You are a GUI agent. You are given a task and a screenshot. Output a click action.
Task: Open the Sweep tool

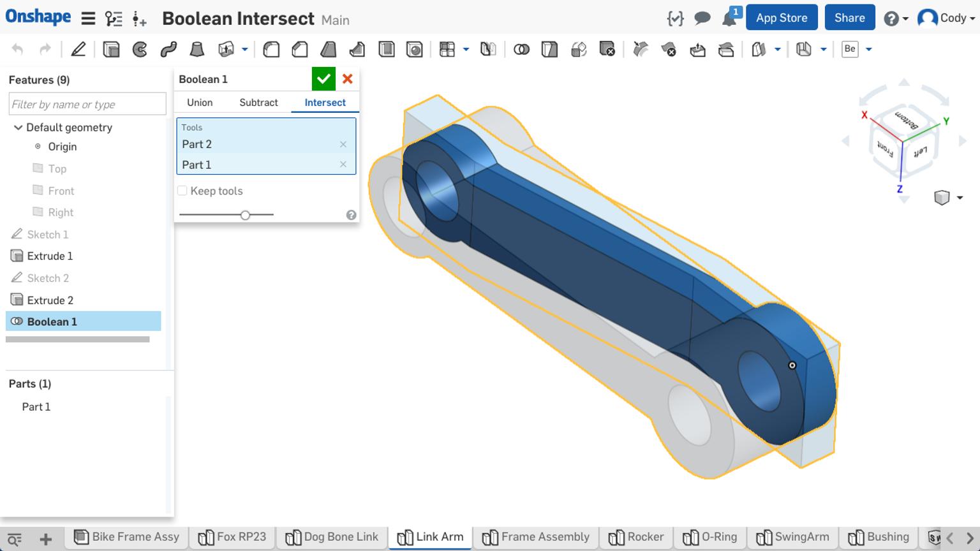[x=167, y=48]
